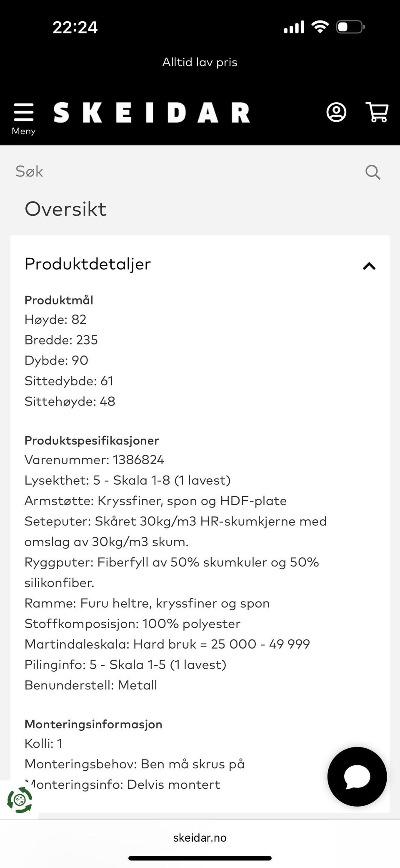Tap the magnifying glass search icon
Screen dimensions: 400x868
point(372,172)
